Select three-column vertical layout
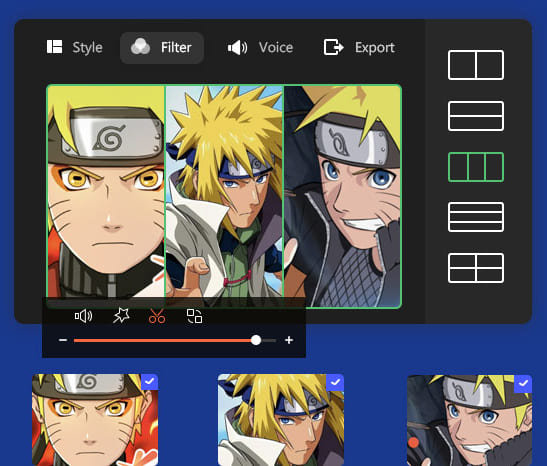Image resolution: width=547 pixels, height=466 pixels. click(476, 167)
